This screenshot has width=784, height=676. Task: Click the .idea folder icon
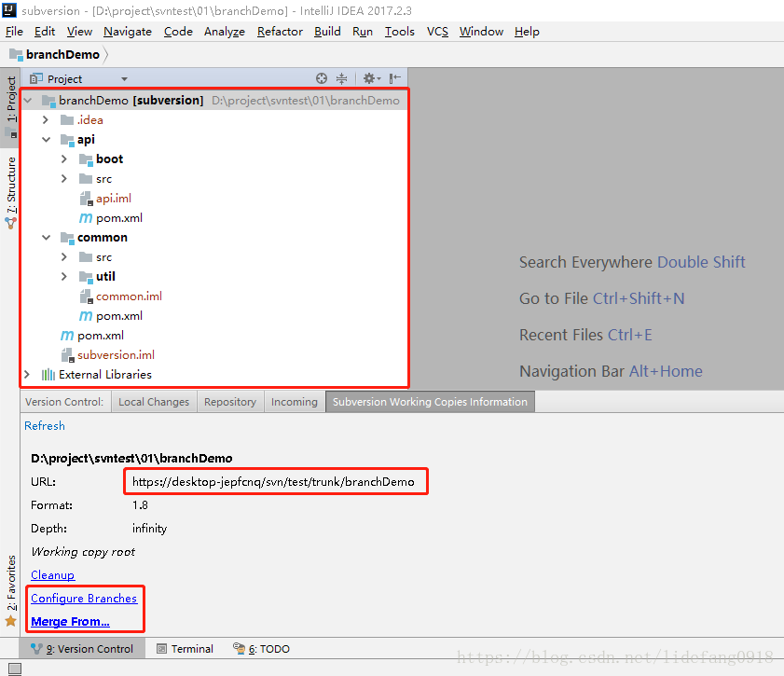[67, 120]
